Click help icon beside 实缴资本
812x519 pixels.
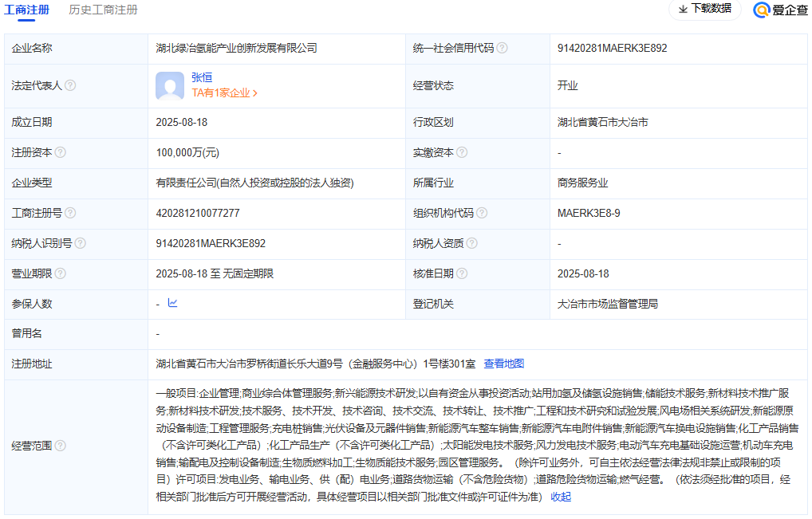coord(462,152)
